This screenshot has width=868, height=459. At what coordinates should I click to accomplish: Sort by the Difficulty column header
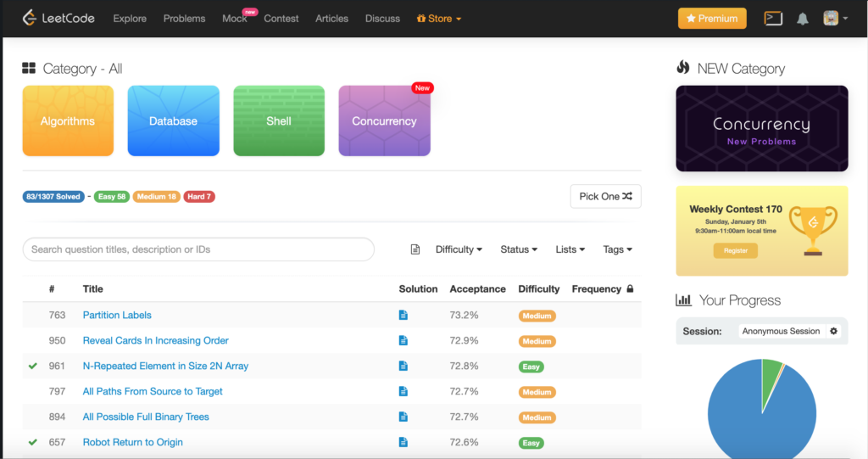click(538, 288)
